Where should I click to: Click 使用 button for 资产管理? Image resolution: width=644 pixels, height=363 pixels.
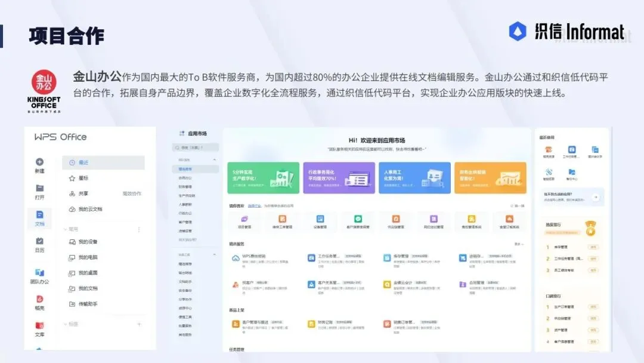(x=593, y=330)
